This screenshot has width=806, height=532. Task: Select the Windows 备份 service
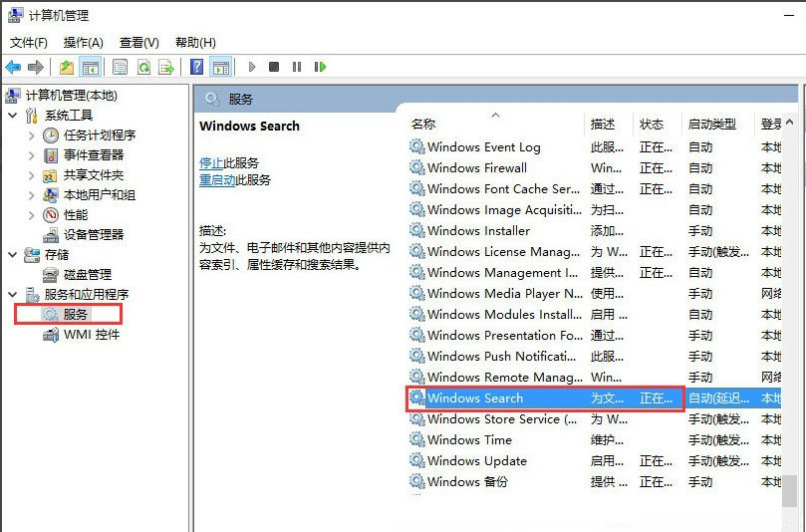(595, 482)
